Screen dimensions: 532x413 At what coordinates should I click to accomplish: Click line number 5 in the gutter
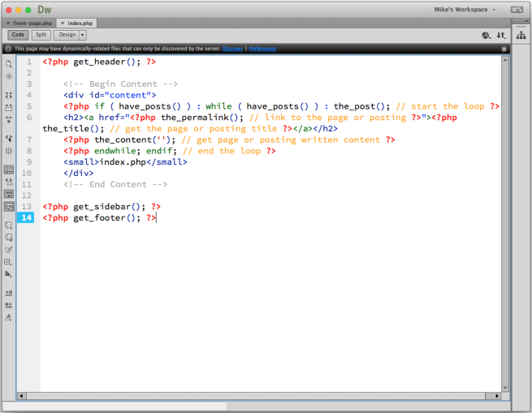[x=29, y=106]
